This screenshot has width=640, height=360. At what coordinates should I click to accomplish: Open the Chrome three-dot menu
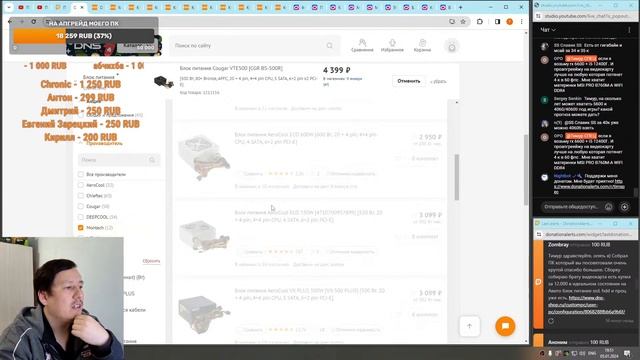tap(521, 22)
